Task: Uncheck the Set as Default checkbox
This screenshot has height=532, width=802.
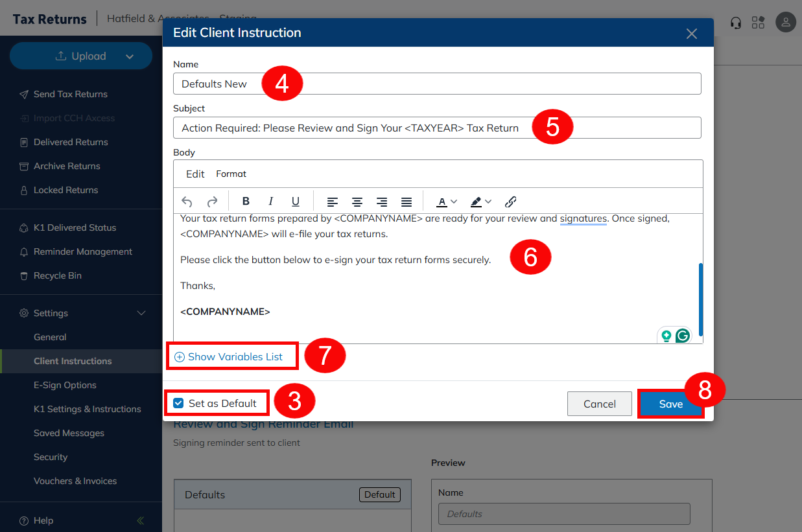Action: (x=179, y=403)
